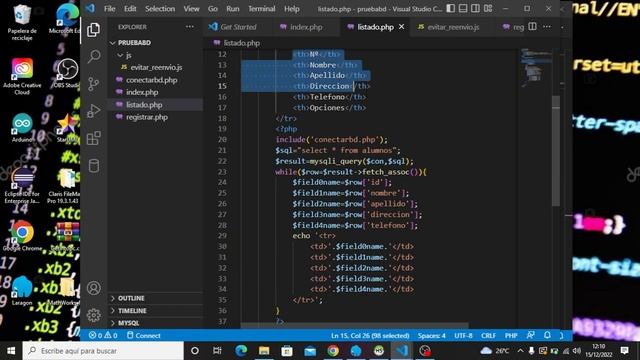The height and width of the screenshot is (360, 640).
Task: Split the editor to the right
Action: [x=533, y=27]
